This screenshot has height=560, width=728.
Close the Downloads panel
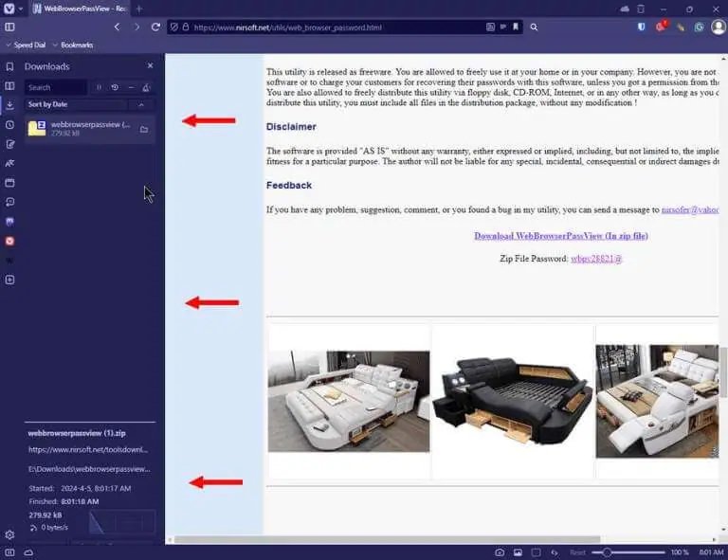pos(150,66)
